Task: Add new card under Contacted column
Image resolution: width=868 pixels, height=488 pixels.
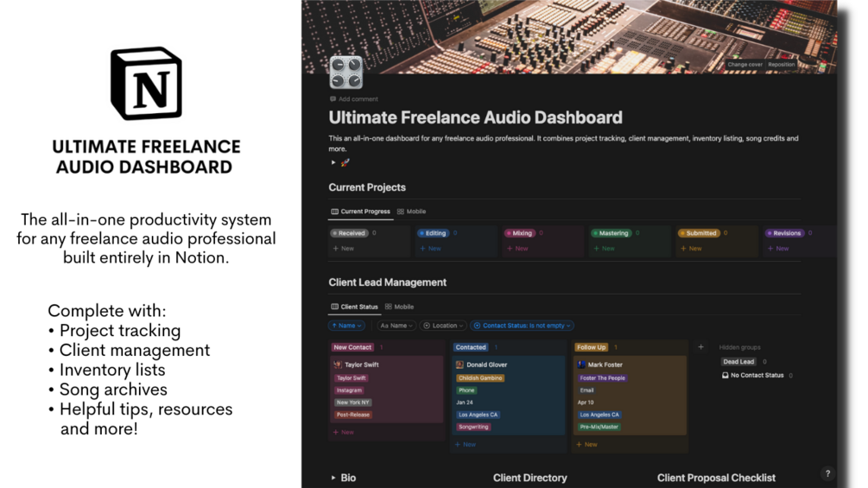Action: click(x=465, y=444)
